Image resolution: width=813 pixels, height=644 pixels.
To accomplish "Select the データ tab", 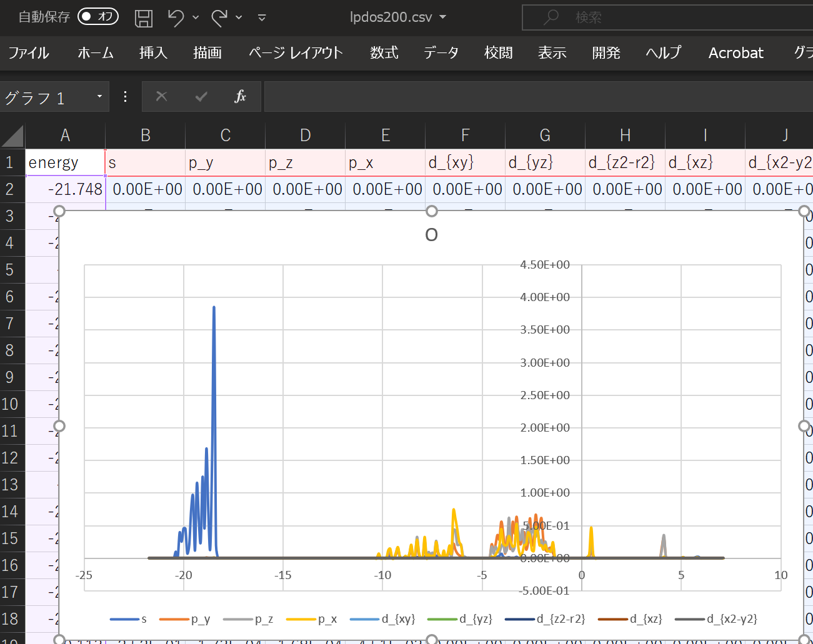I will point(441,53).
